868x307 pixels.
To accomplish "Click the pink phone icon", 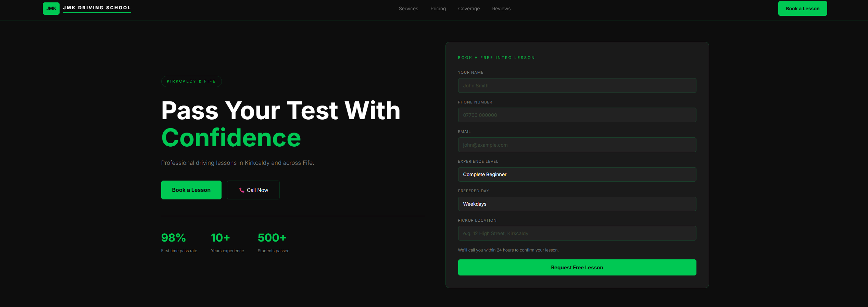I will tap(242, 190).
